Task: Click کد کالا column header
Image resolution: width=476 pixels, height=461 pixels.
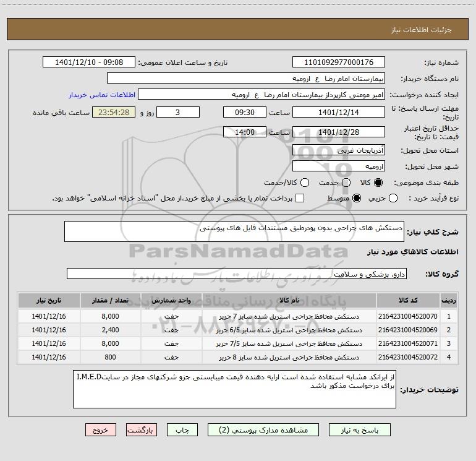Action: [x=408, y=300]
